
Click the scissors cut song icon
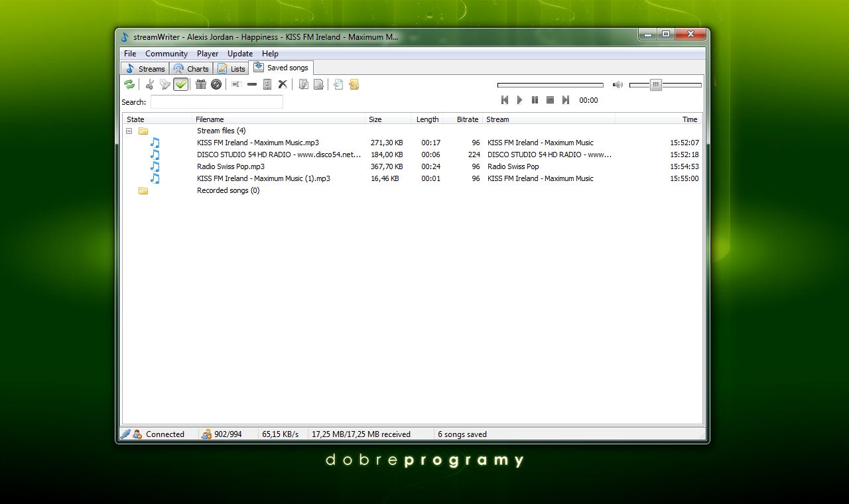[150, 84]
